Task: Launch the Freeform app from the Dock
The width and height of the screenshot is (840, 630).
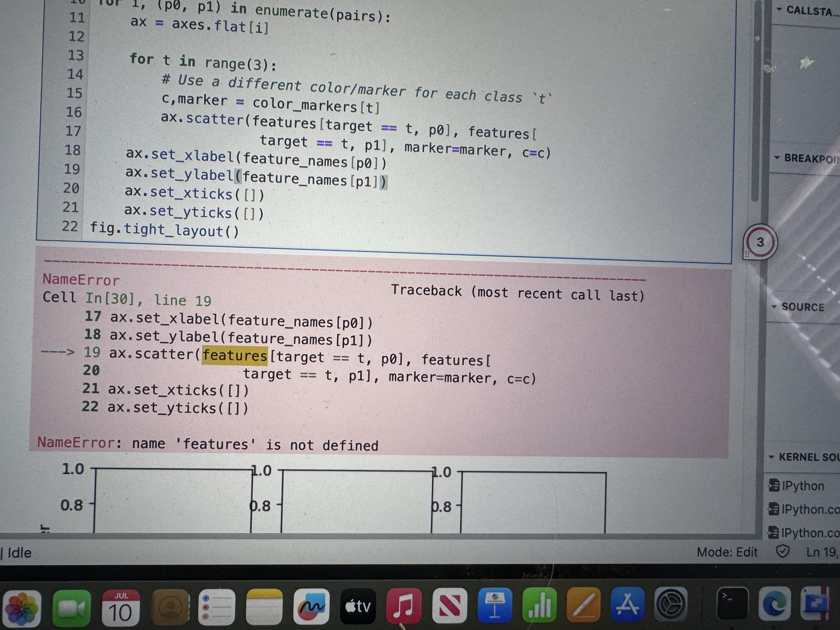Action: point(311,606)
